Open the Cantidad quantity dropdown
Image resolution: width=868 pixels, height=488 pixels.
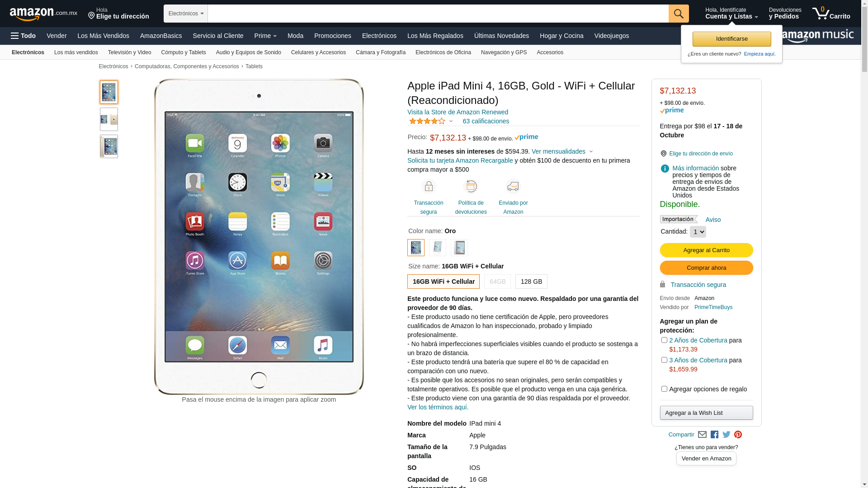pyautogui.click(x=698, y=232)
